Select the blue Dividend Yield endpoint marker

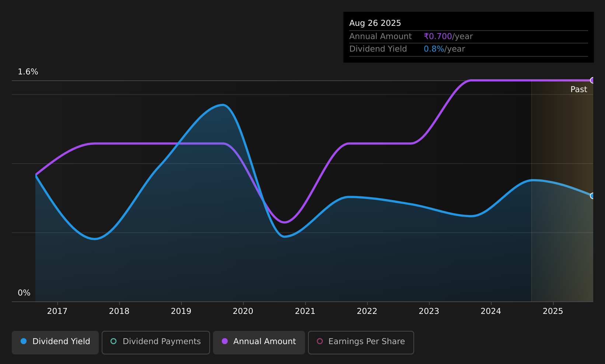[592, 196]
